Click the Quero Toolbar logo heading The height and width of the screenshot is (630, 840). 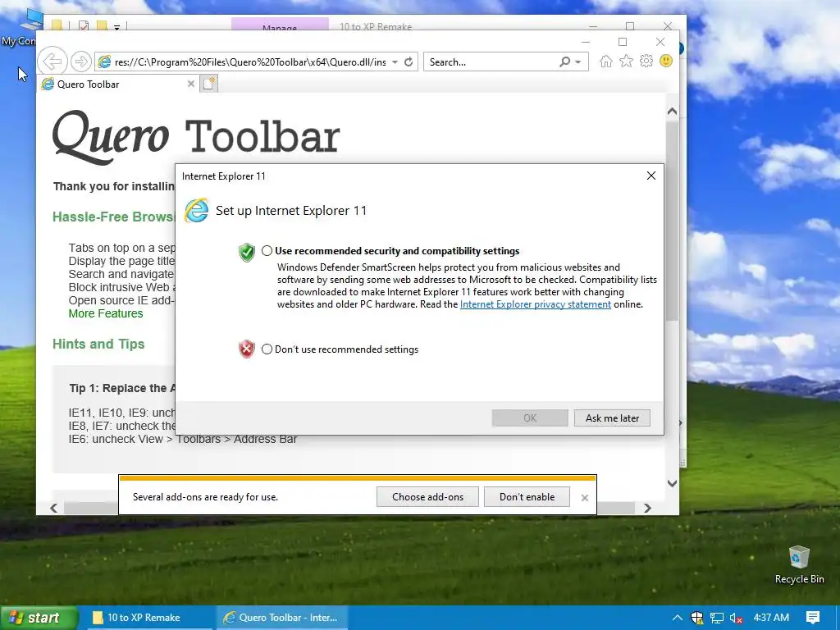point(196,137)
